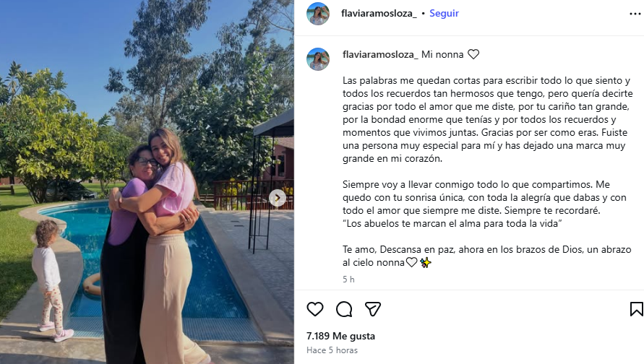644x364 pixels.
Task: Open comments with the speech bubble icon
Action: point(344,309)
